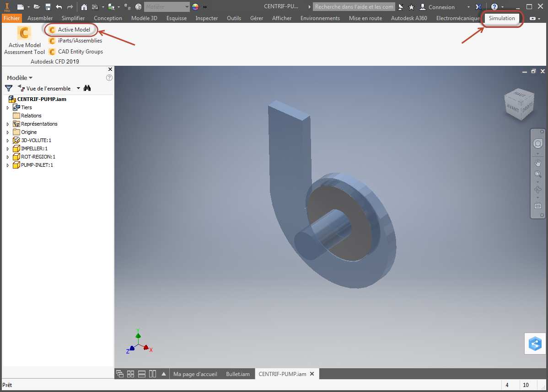Viewport: 548px width, 392px height.
Task: Click the cascade windows icon
Action: click(120, 374)
